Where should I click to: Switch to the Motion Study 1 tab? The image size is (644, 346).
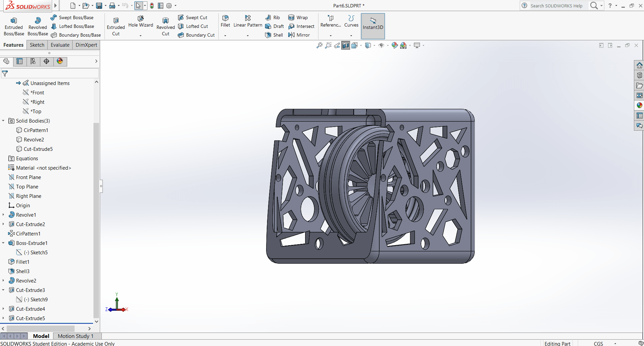click(76, 336)
